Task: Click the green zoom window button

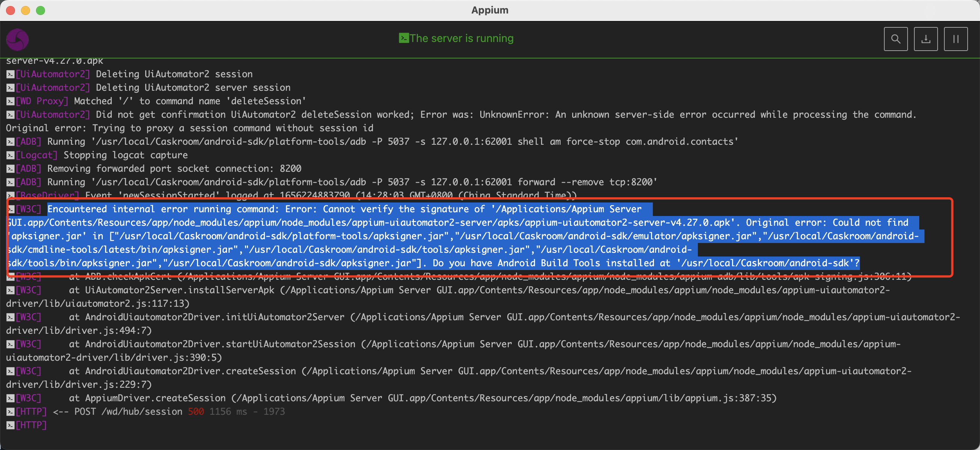Action: (x=40, y=10)
